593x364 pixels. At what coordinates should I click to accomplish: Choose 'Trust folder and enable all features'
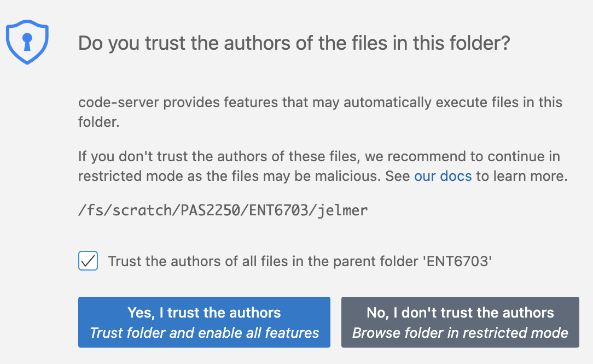204,333
